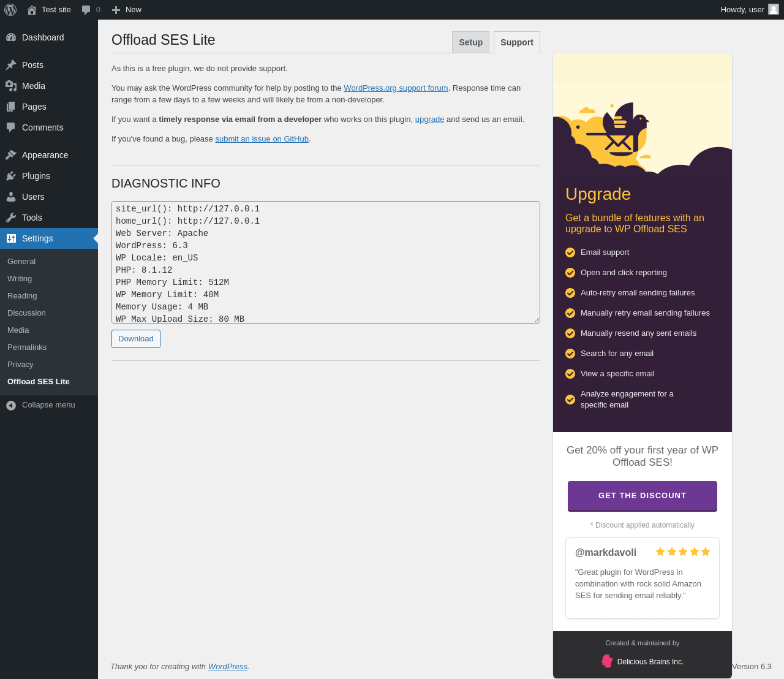784x679 pixels.
Task: Click the 'PHP Memory Limit: 512M' line
Action: point(172,283)
